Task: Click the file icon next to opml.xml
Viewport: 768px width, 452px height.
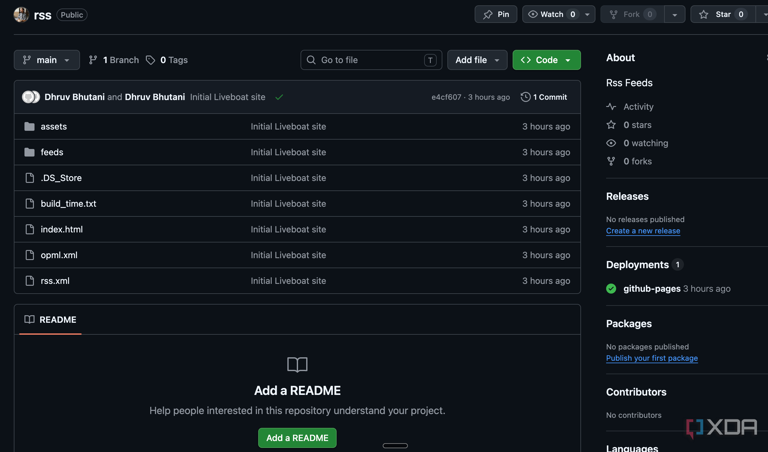Action: 29,255
